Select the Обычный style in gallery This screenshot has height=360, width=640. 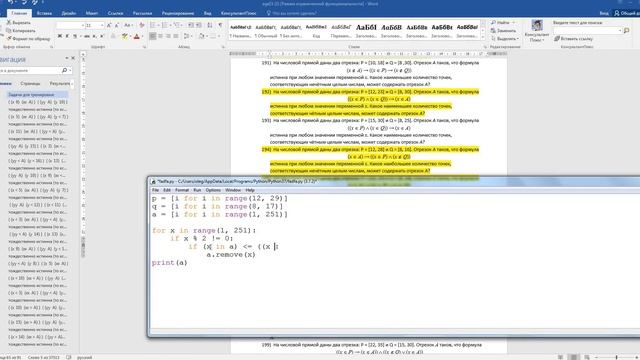coord(266,31)
